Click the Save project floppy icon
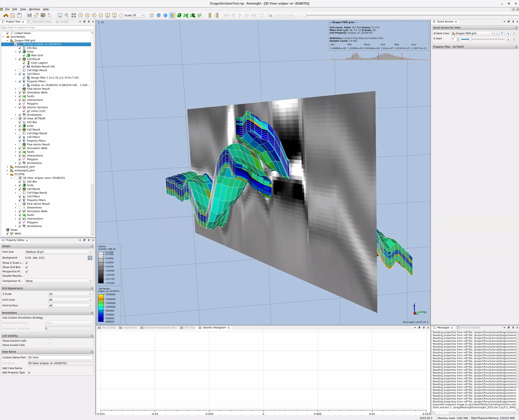 pyautogui.click(x=19, y=15)
